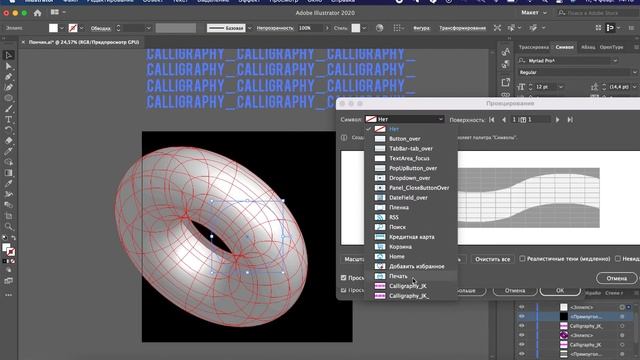
Task: Open the Regular font style dropdown
Action: pos(635,72)
